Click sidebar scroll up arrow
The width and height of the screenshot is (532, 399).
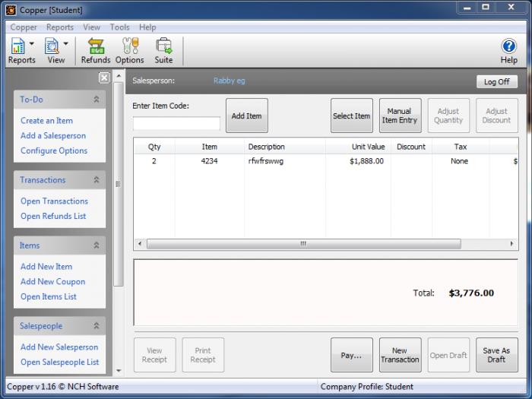tap(119, 75)
